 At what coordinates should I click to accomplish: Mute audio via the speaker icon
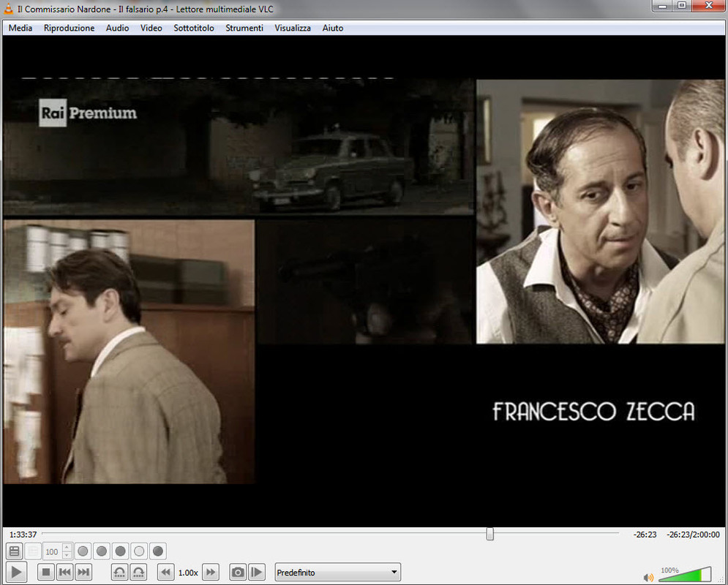click(648, 577)
